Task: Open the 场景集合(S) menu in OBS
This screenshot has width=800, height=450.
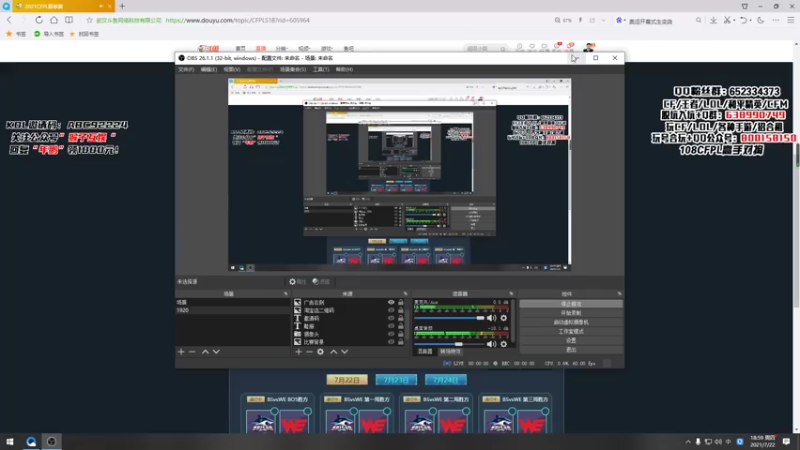Action: 293,69
